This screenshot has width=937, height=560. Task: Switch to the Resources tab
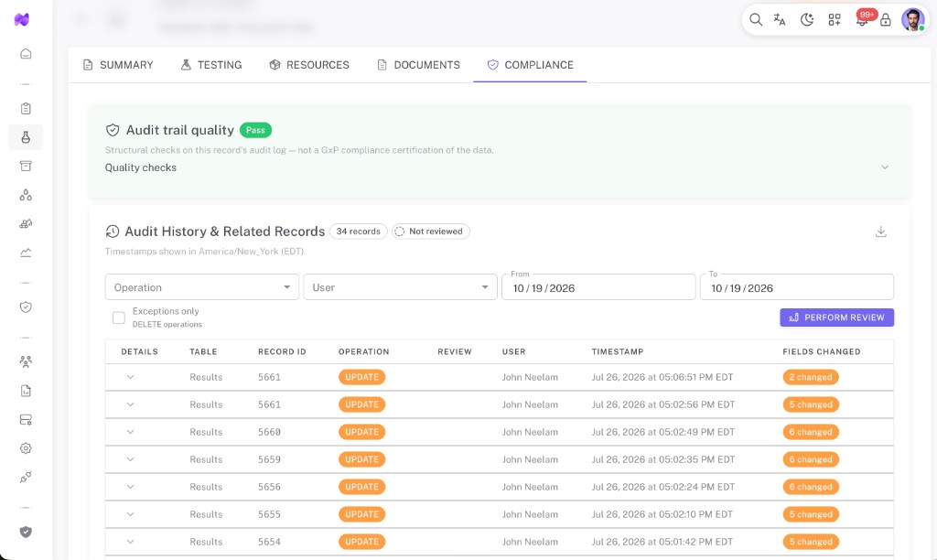309,65
